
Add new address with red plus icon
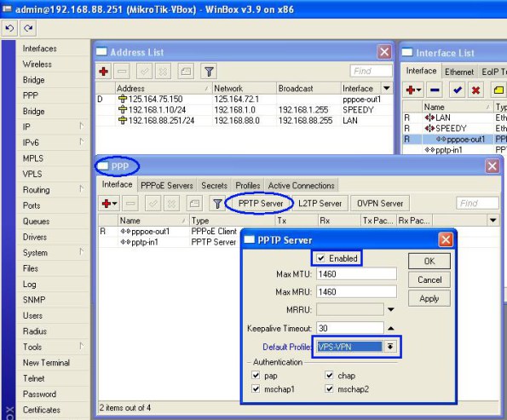[x=104, y=71]
